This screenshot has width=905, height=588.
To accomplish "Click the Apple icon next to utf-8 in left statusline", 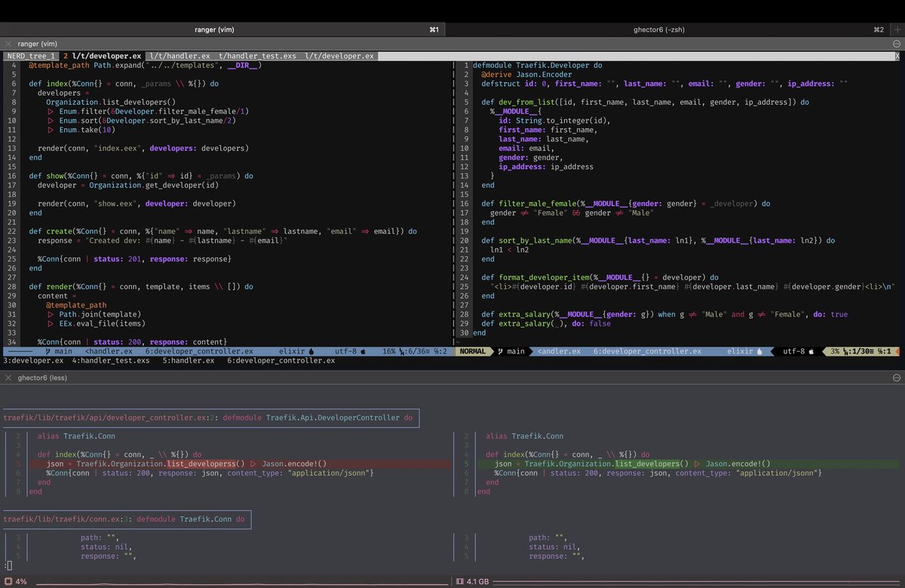I will 363,351.
